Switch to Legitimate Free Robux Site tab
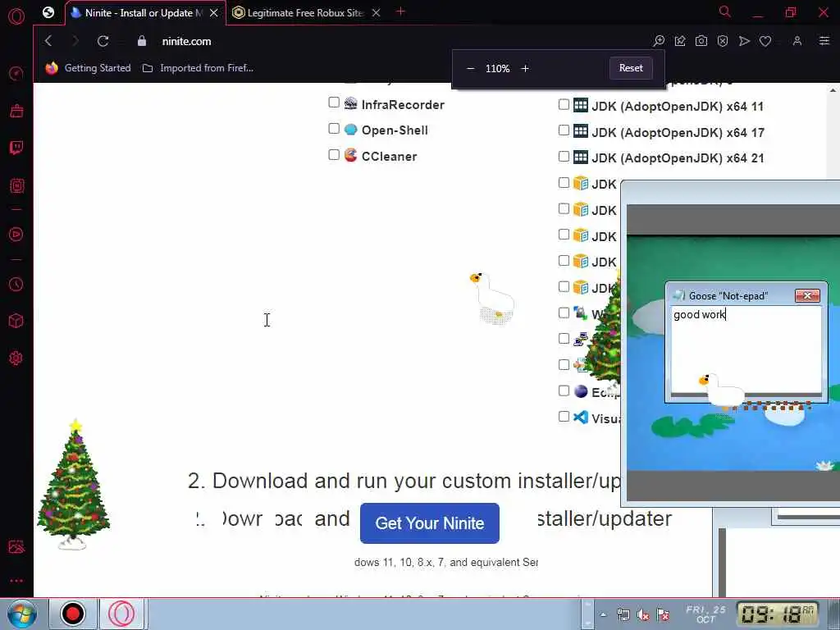 pos(305,13)
